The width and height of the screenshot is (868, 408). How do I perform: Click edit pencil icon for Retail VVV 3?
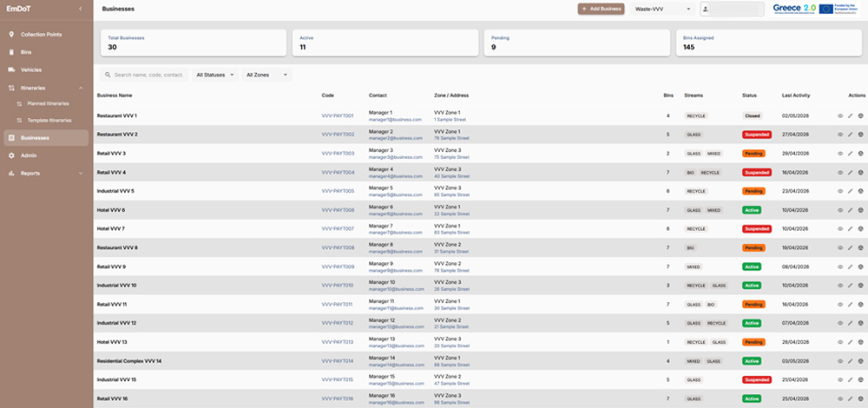(851, 154)
